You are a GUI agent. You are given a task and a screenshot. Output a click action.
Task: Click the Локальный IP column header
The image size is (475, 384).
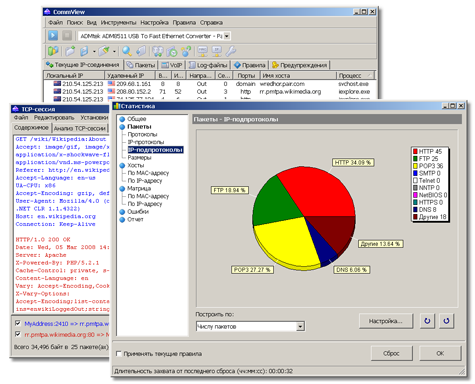tap(74, 75)
